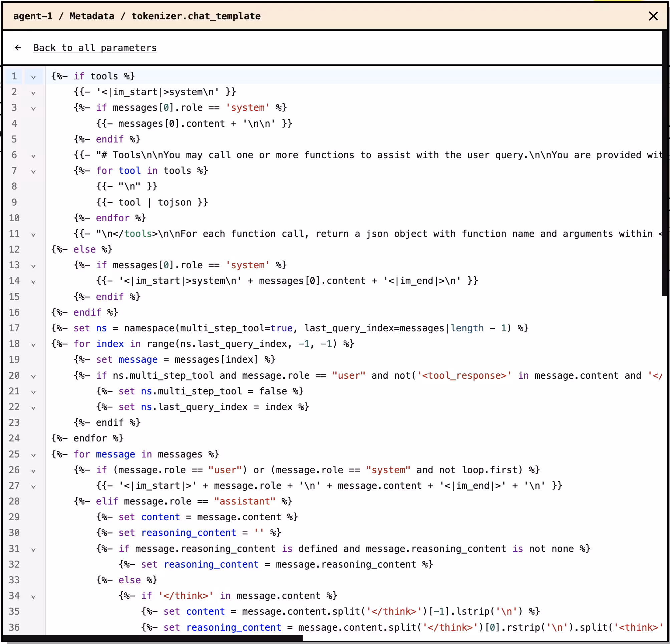Viewport: 670px width, 644px height.
Task: Select line number 24 in gutter
Action: click(14, 438)
